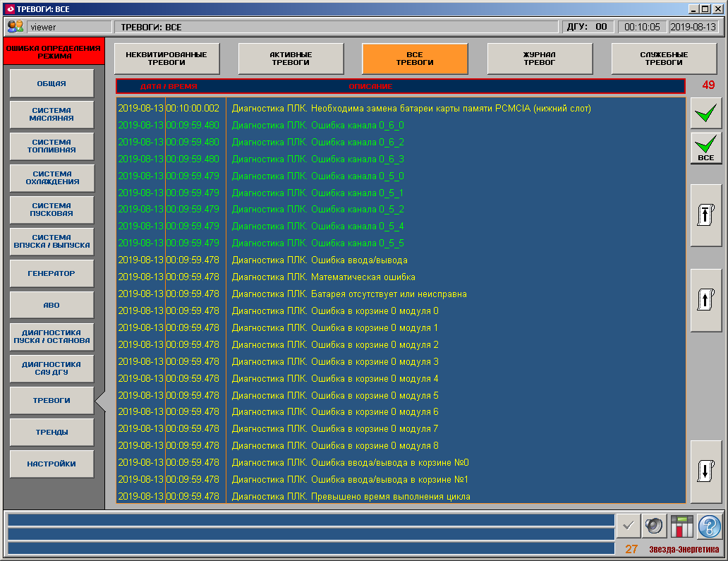Image resolution: width=728 pixels, height=561 pixels.
Task: Select alarm Ошибка в корзине 0 модуля 1
Action: tap(401, 328)
